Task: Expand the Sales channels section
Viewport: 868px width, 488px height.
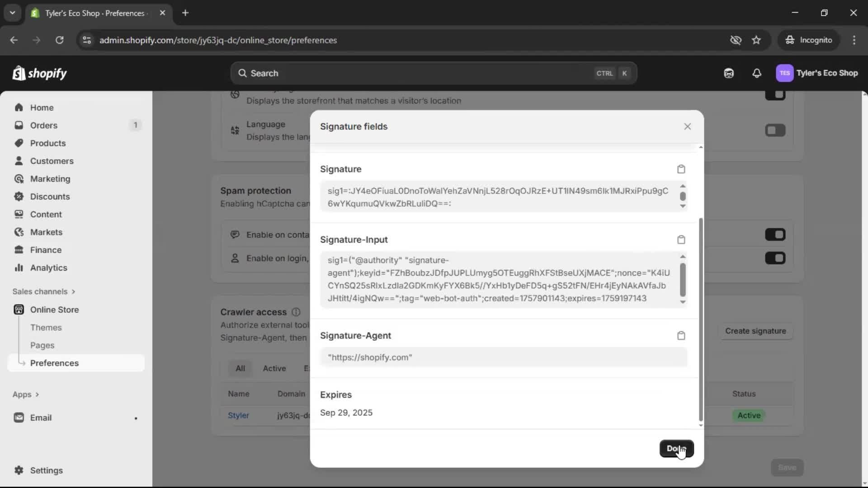Action: 44,291
